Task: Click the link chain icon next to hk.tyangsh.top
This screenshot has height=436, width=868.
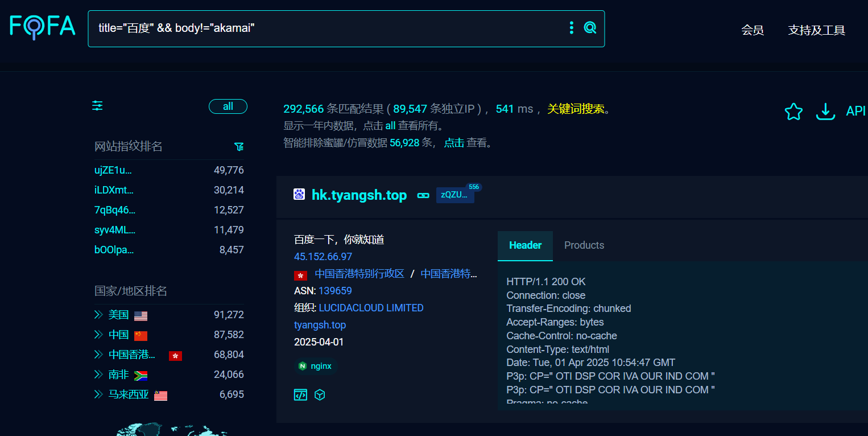Action: (x=423, y=195)
